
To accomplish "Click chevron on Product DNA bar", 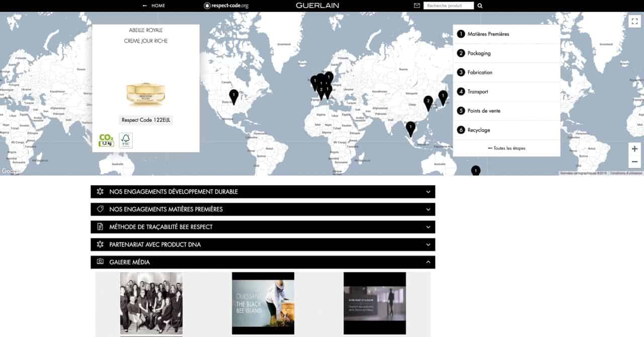I will [428, 244].
